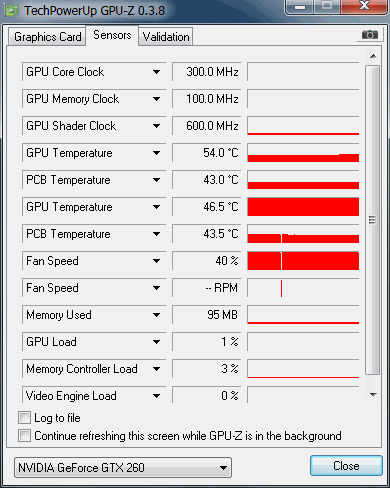Minimize the GPU-Z window

(x=300, y=6)
